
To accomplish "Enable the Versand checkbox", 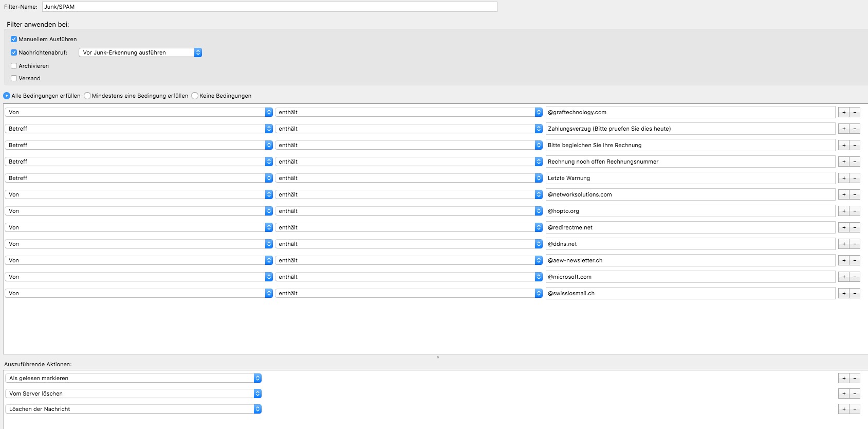I will (14, 78).
